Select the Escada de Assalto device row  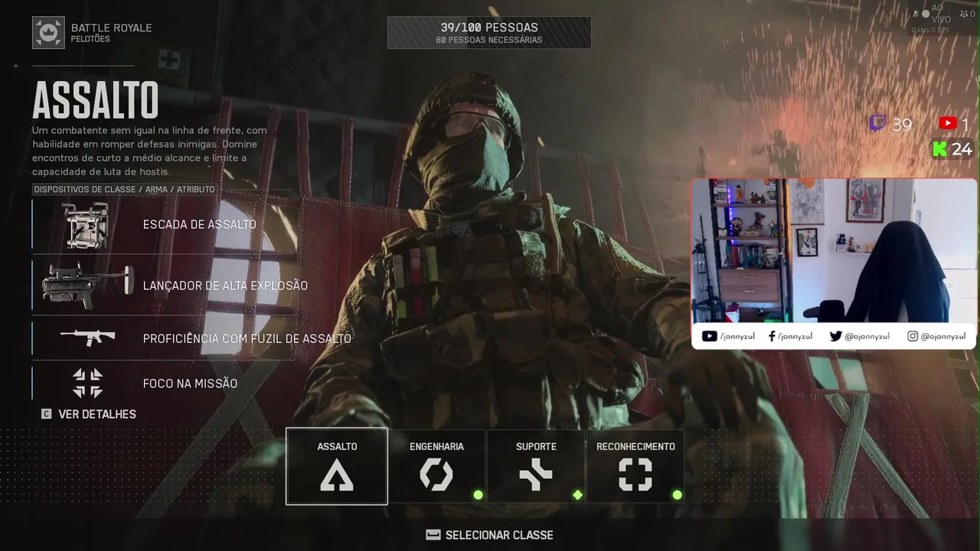pos(163,225)
